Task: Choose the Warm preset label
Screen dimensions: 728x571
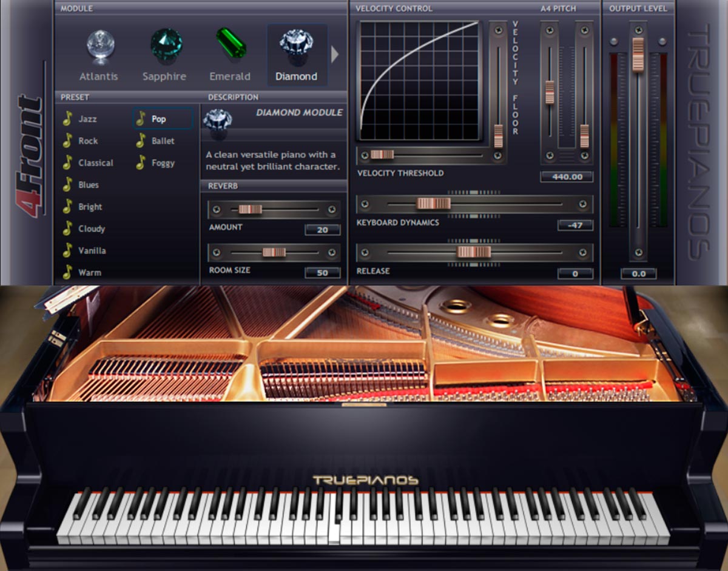Action: click(90, 273)
